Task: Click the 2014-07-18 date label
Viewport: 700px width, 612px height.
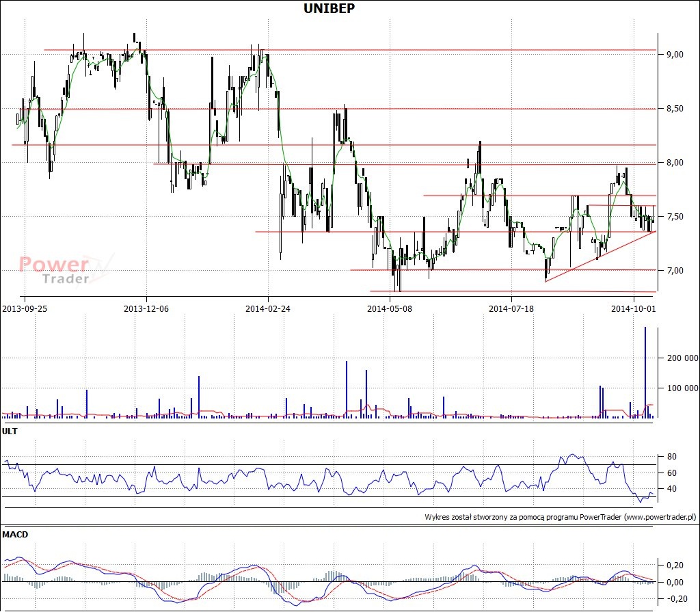Action: click(511, 308)
